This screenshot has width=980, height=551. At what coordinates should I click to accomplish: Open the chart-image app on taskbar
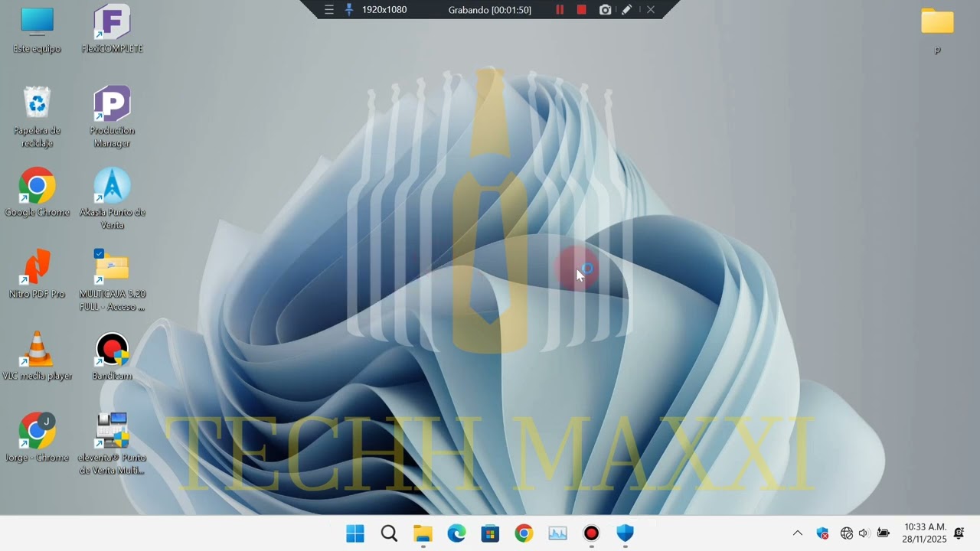coord(557,533)
